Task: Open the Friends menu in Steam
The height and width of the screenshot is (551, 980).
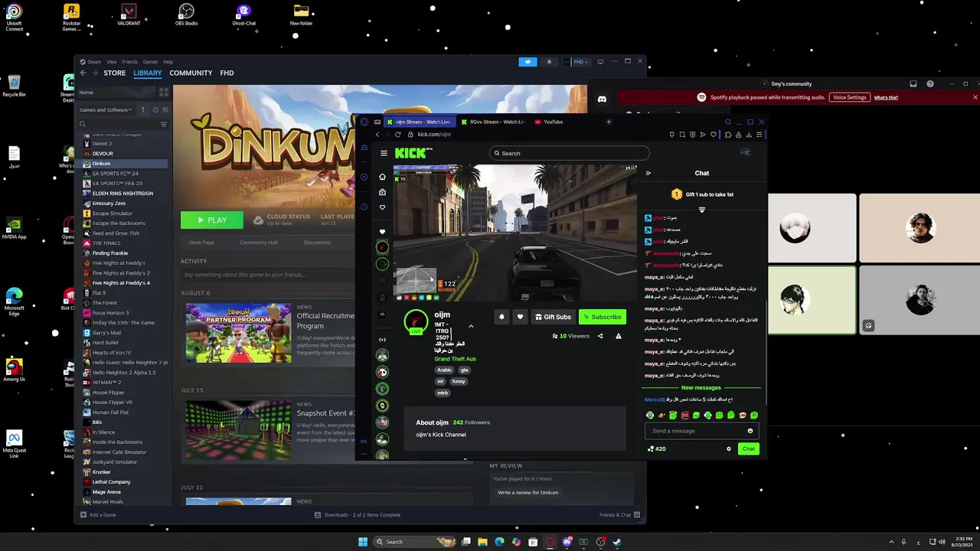Action: pyautogui.click(x=130, y=62)
